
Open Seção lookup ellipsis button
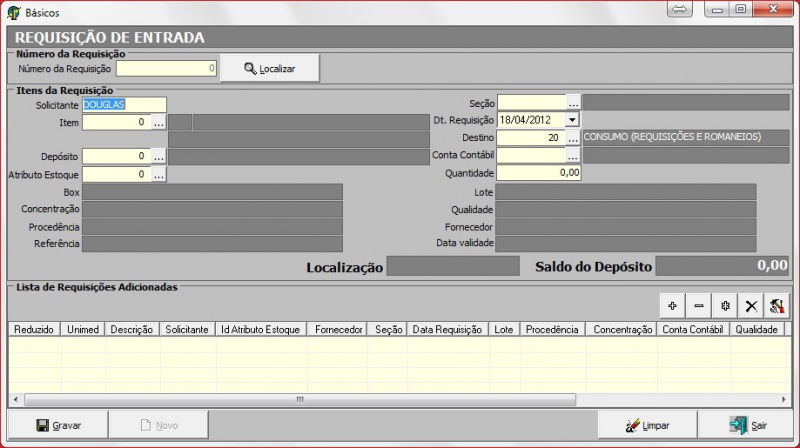[x=573, y=102]
